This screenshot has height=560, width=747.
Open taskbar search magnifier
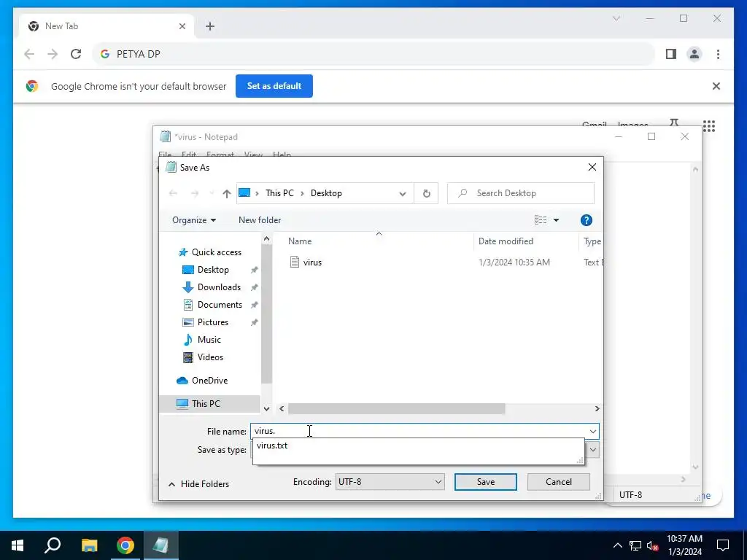coord(53,545)
